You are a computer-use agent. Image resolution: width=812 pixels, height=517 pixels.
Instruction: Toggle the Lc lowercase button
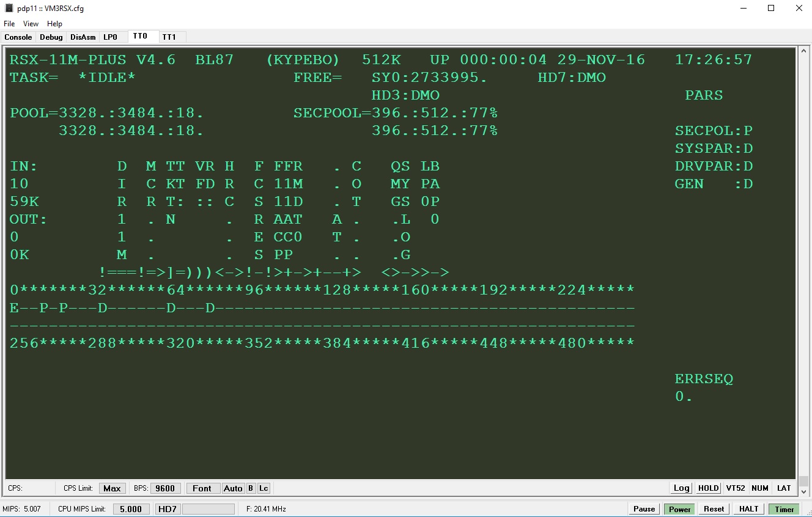click(x=264, y=488)
